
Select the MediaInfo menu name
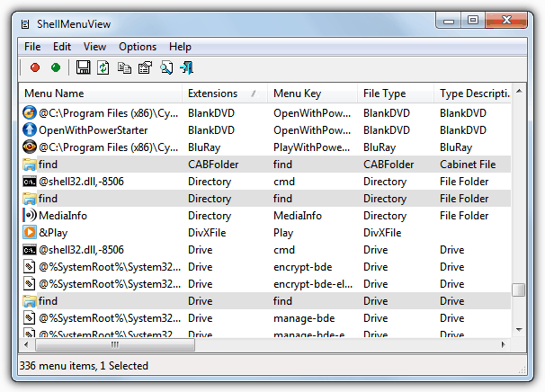tap(63, 216)
